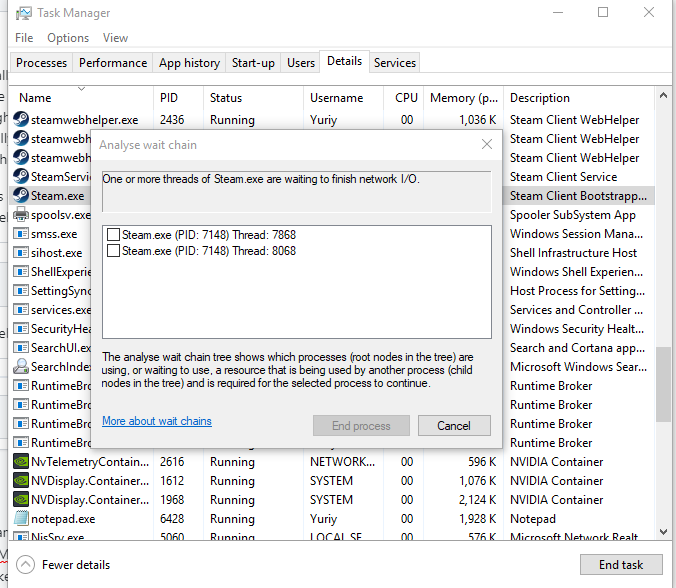The image size is (676, 588).
Task: Click the Steam icon beside Steam.exe
Action: tap(21, 195)
